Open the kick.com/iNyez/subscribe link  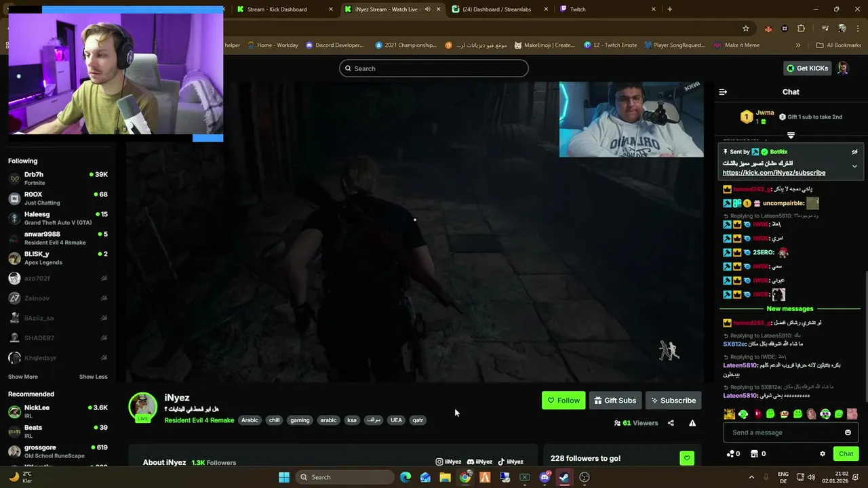774,173
